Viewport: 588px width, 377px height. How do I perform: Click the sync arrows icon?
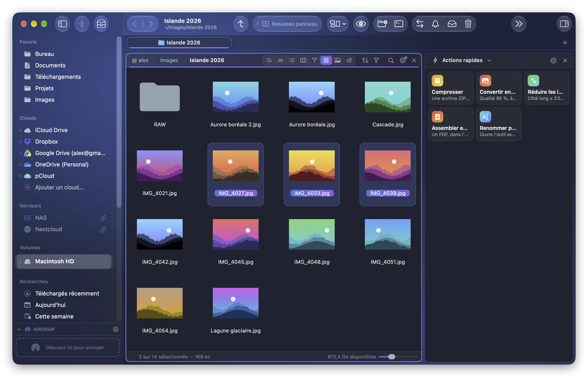(x=420, y=24)
